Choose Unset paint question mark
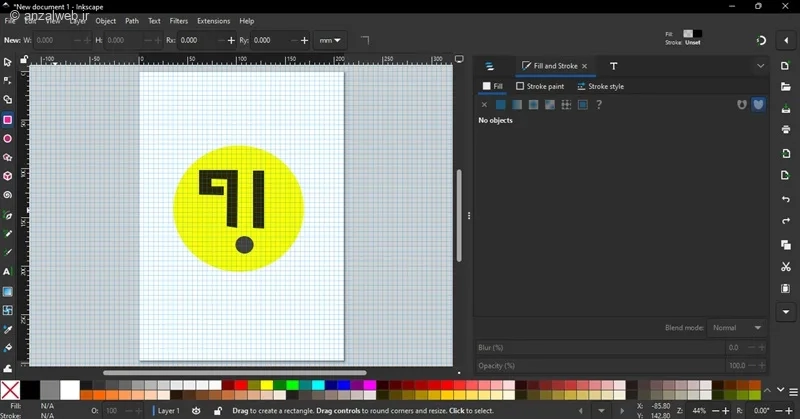Screen dimensions: 800x419 (x=599, y=105)
